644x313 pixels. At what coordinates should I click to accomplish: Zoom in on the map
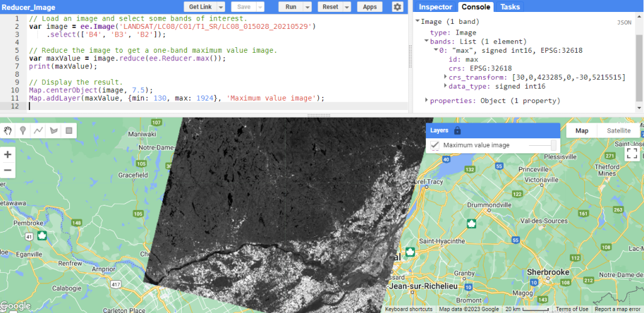pyautogui.click(x=8, y=155)
